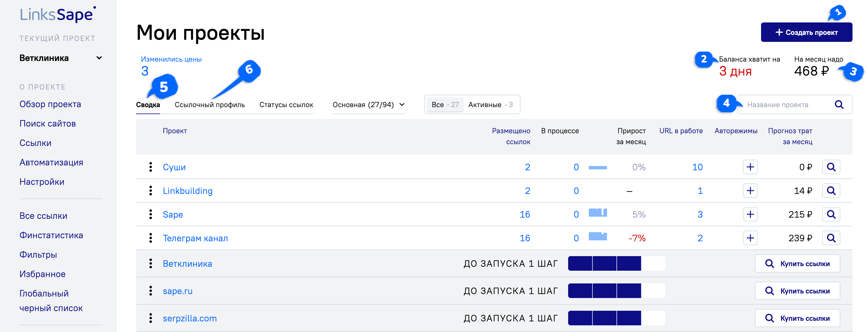
Task: Open the serpzilla.com project link
Action: [190, 318]
